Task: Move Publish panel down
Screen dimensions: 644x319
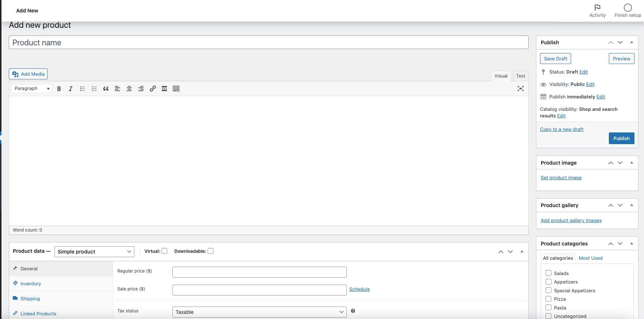Action: pos(620,42)
